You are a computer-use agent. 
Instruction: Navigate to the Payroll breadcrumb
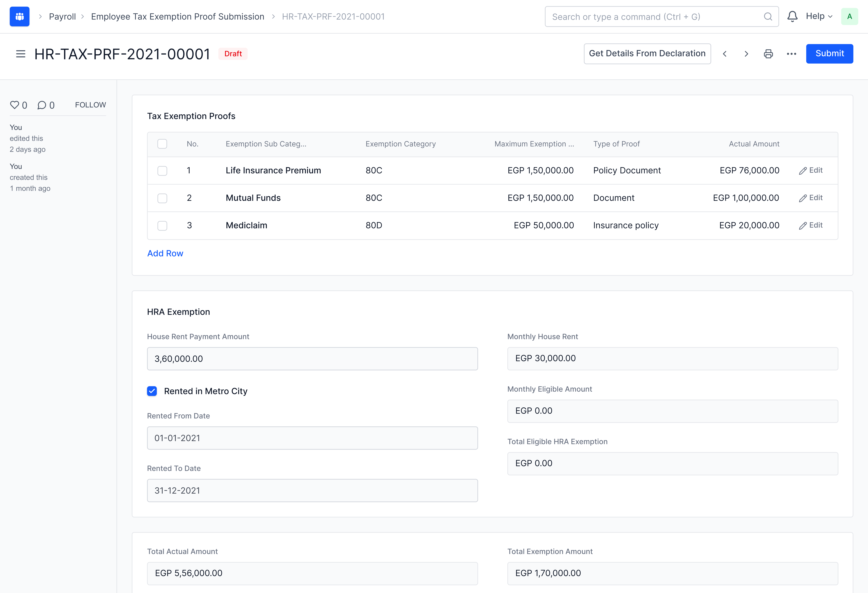62,16
